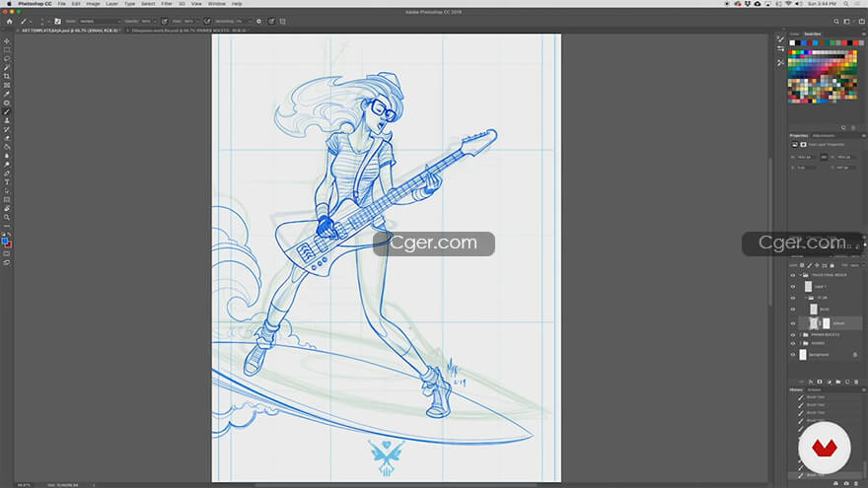Select the Eyedropper tool
Viewport: 868px width, 488px height.
tap(7, 94)
